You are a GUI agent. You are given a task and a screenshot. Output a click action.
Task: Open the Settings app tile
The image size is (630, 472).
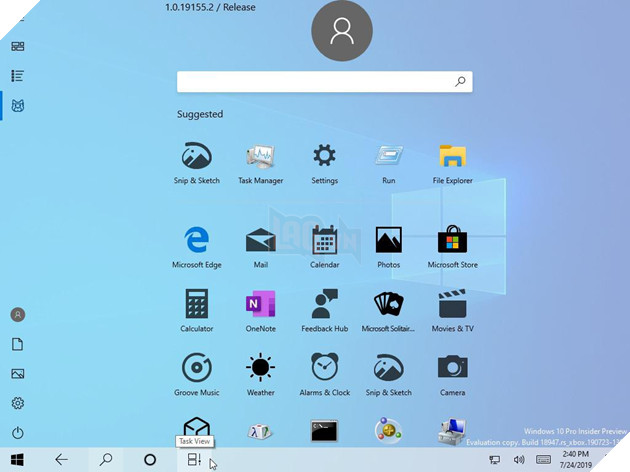(324, 163)
